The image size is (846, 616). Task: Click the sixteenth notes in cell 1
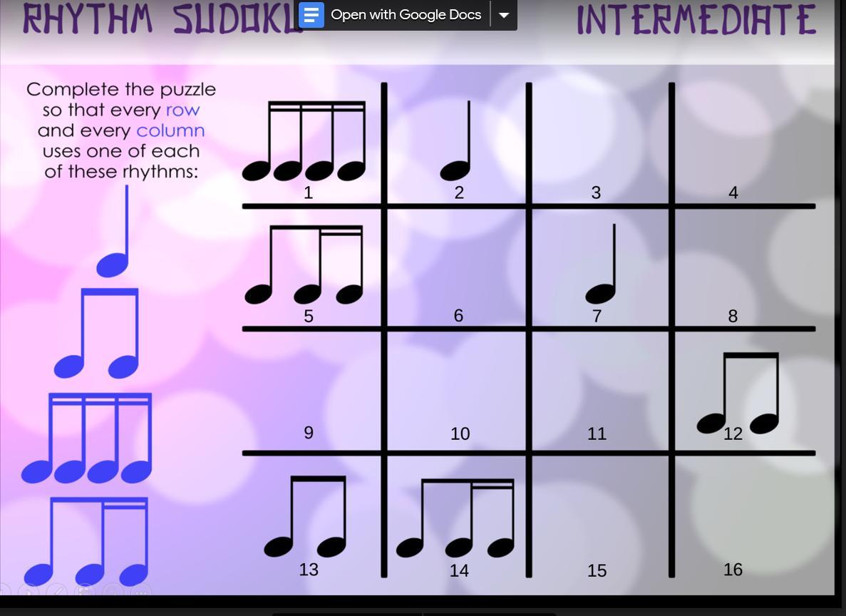tap(304, 141)
